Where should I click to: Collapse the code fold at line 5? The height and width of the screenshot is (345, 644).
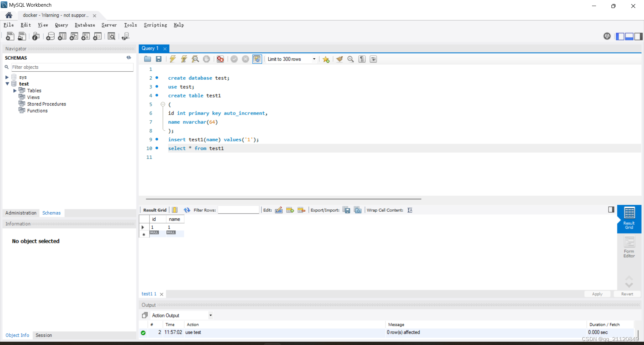(163, 104)
